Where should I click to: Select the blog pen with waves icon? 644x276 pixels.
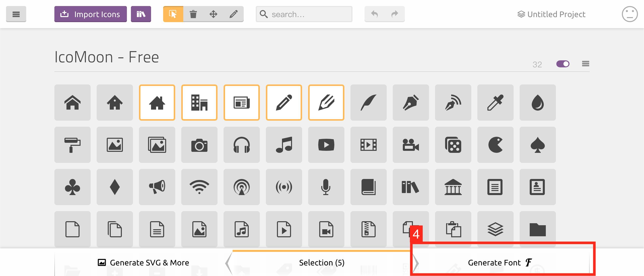pyautogui.click(x=453, y=103)
